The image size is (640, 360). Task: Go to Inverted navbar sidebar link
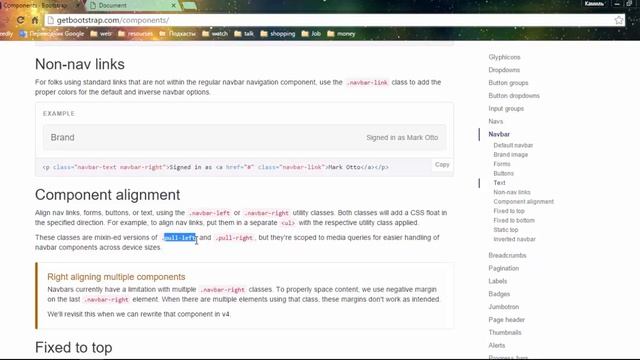pos(514,239)
